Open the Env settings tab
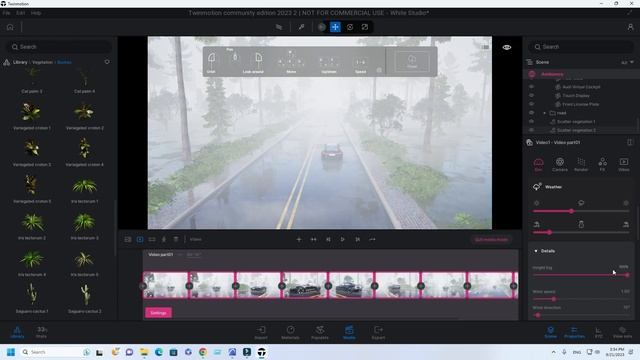Viewport: 640px width, 360px height. tap(538, 164)
